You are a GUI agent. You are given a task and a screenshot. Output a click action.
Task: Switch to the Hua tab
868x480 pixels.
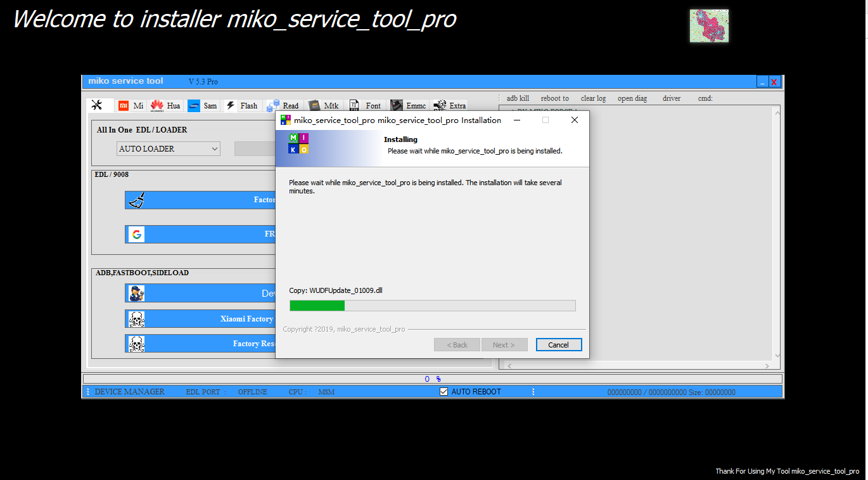(x=165, y=106)
